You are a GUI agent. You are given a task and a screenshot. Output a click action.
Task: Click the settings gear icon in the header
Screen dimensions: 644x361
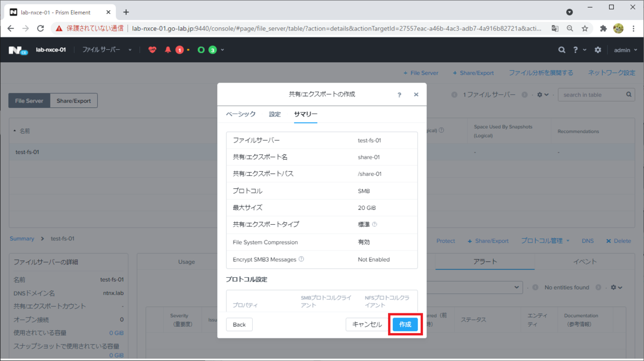598,49
